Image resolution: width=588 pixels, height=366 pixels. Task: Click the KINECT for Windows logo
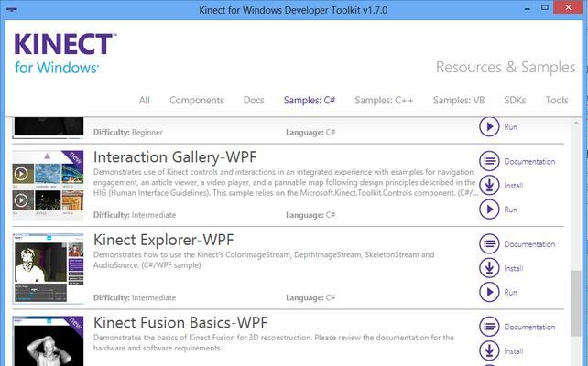point(65,53)
